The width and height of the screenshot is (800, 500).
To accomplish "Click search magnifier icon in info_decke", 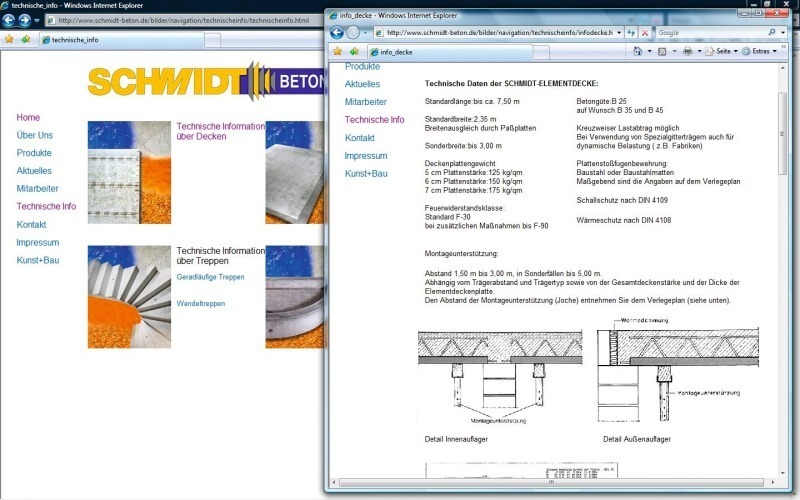I will (x=772, y=32).
